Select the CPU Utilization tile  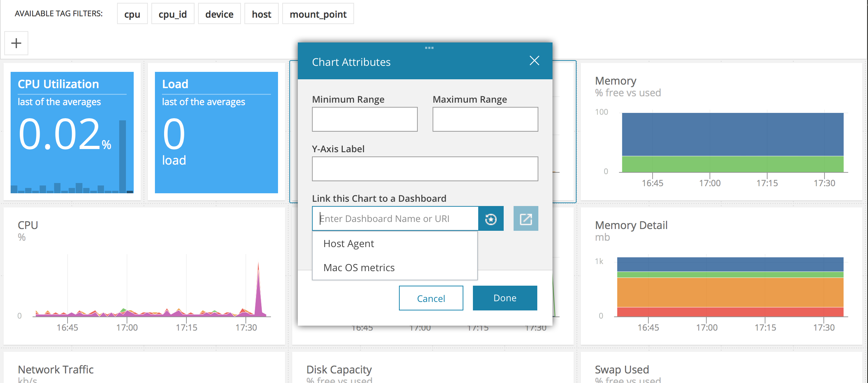click(72, 133)
